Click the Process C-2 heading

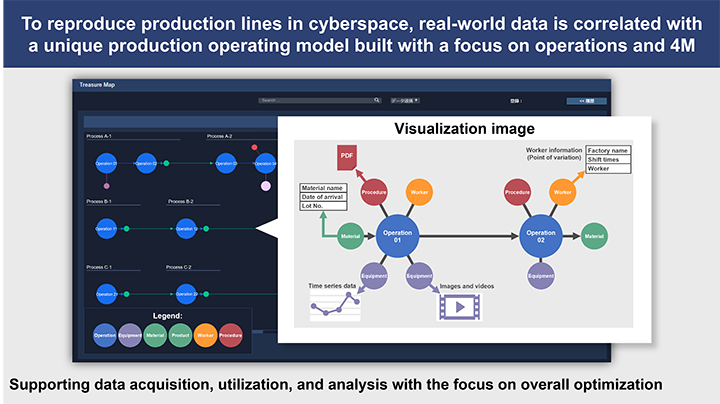[179, 267]
